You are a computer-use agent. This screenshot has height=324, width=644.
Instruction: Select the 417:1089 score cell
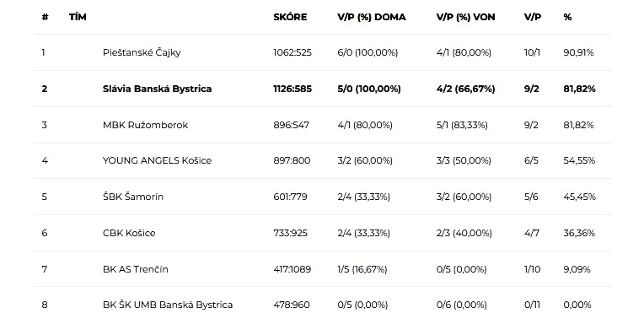tap(292, 269)
